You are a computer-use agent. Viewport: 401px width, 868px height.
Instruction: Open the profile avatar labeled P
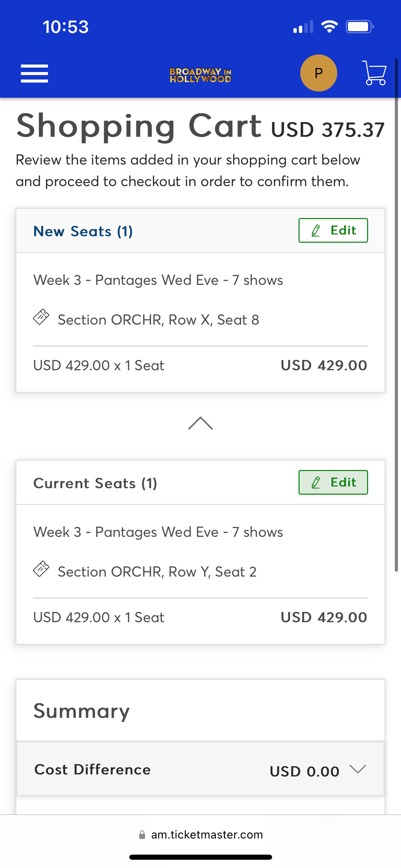click(x=319, y=73)
